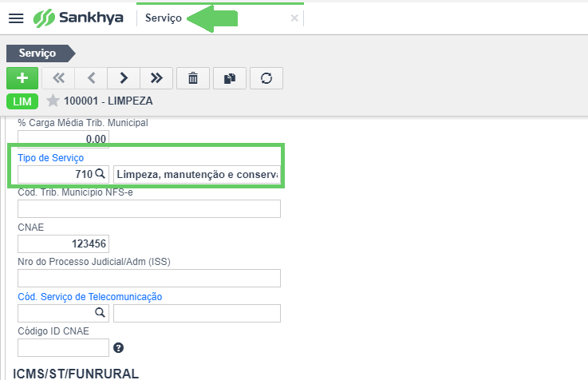Click the Limpeza, manutenção description field
The image size is (588, 380).
coord(197,174)
